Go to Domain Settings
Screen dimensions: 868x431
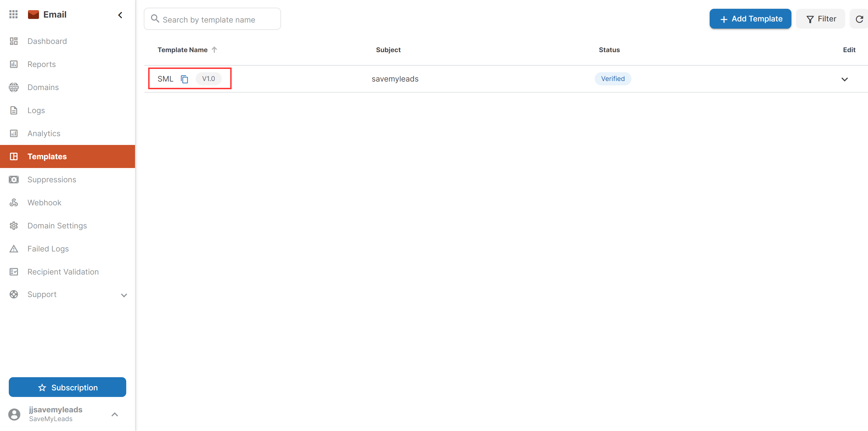pyautogui.click(x=68, y=226)
